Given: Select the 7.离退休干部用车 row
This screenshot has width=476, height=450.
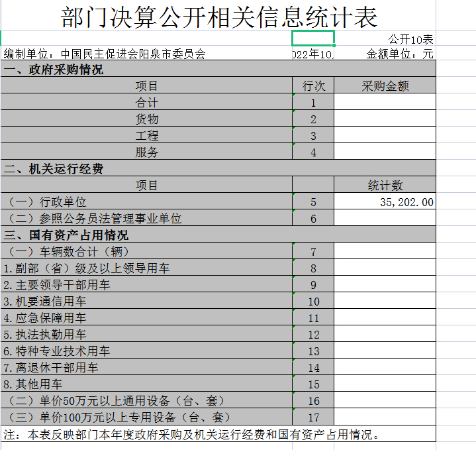Looking at the screenshot, I should pyautogui.click(x=146, y=366).
